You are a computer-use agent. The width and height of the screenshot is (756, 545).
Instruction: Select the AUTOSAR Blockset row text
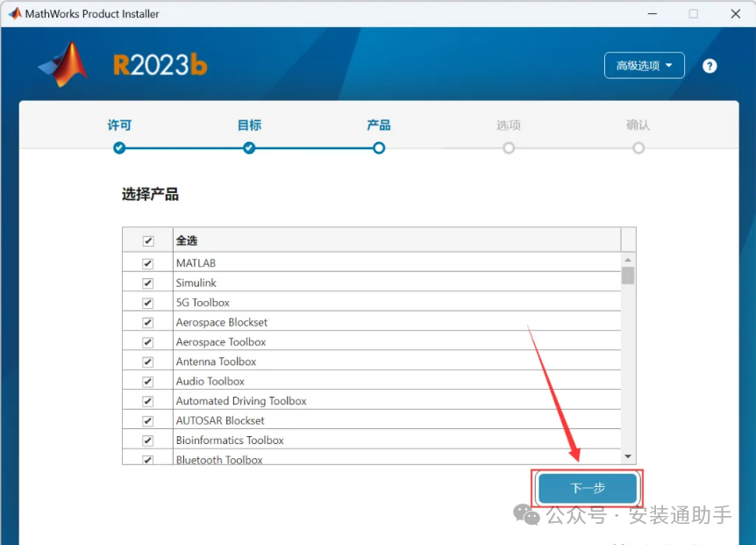click(x=220, y=421)
